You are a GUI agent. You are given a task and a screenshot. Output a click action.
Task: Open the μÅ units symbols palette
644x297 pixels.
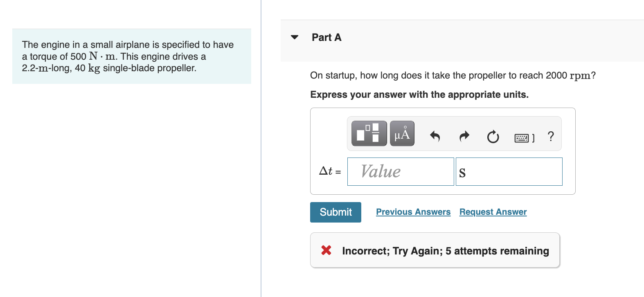[402, 133]
